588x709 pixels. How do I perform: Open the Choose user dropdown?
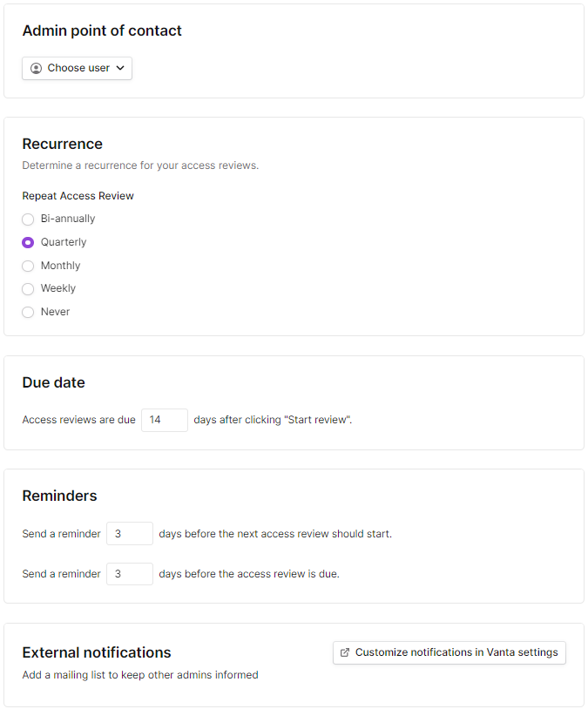tap(77, 68)
